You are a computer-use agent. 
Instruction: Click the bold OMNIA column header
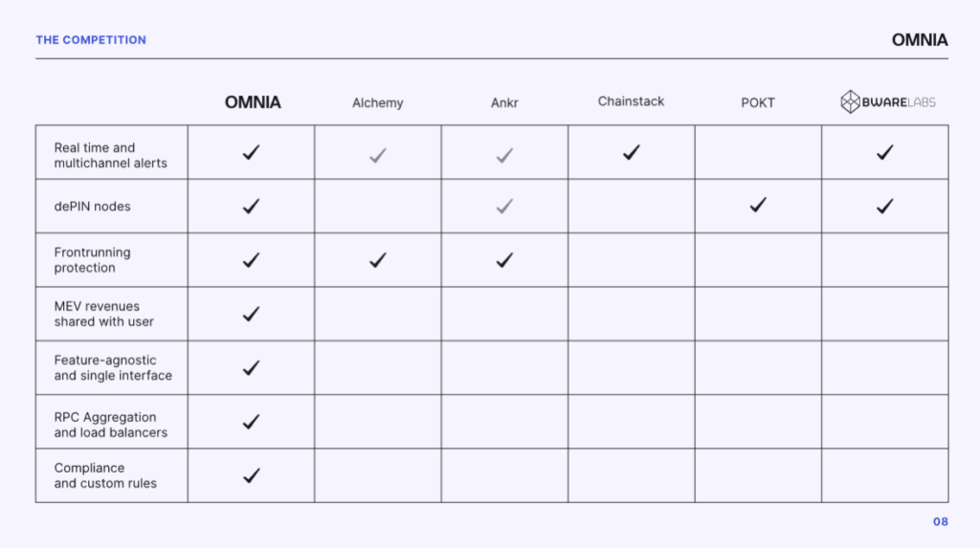(253, 102)
